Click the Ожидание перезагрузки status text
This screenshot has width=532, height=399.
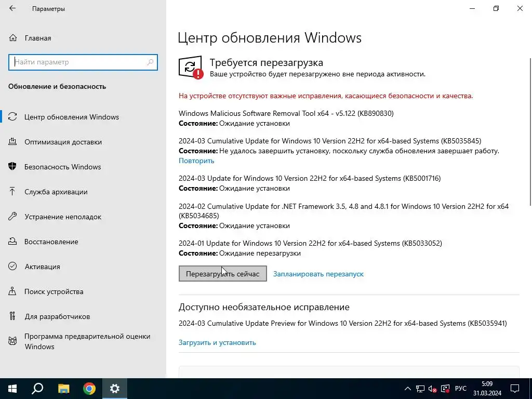pyautogui.click(x=260, y=253)
